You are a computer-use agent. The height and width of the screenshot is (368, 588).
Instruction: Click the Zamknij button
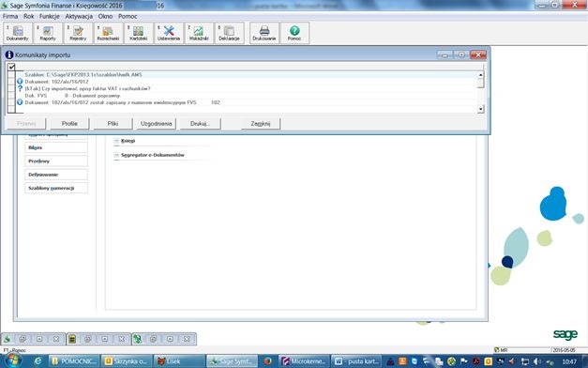pyautogui.click(x=261, y=124)
